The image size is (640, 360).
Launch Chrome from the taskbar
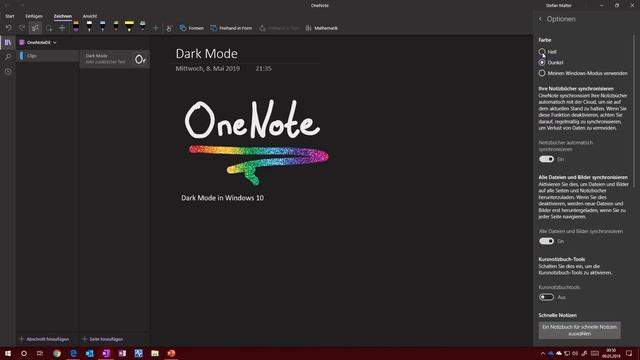57,353
